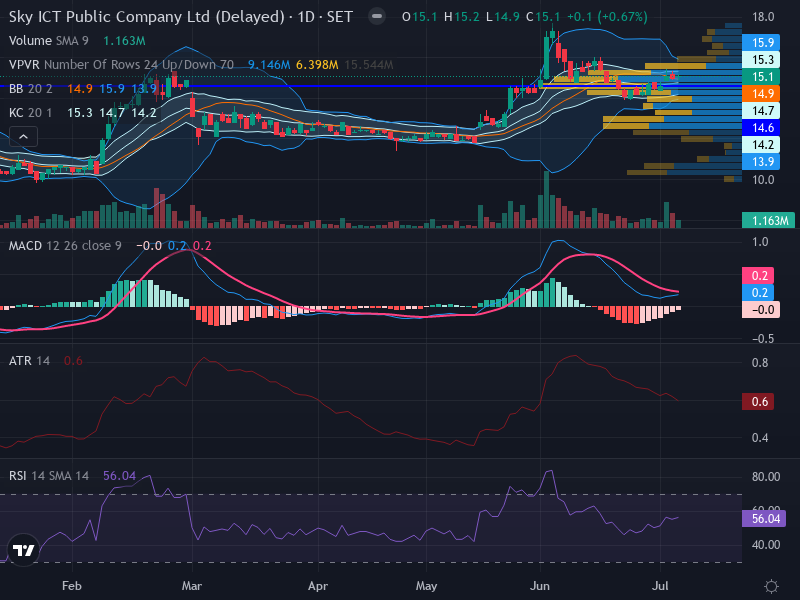Click the TradingView logo
Image resolution: width=800 pixels, height=600 pixels.
pos(23,550)
